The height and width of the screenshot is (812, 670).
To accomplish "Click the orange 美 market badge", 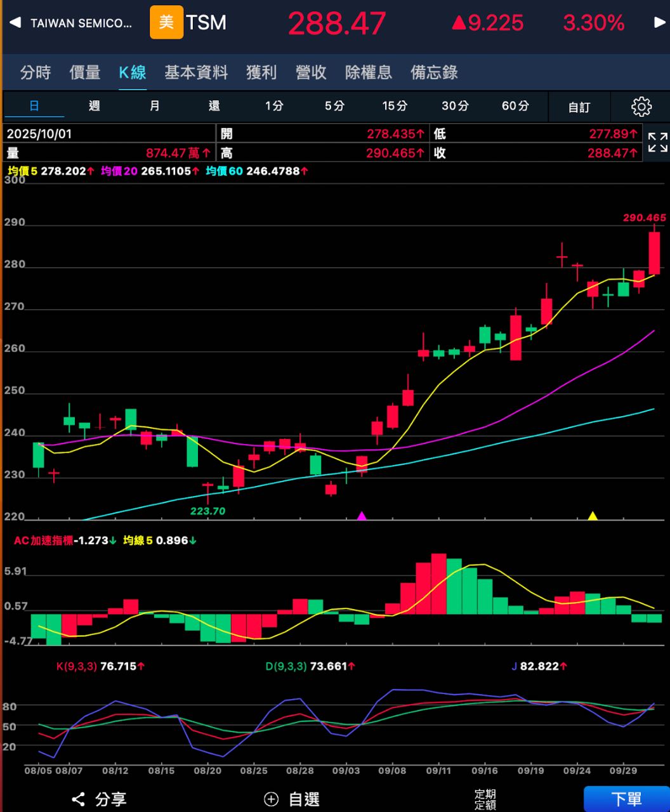I will click(x=166, y=23).
